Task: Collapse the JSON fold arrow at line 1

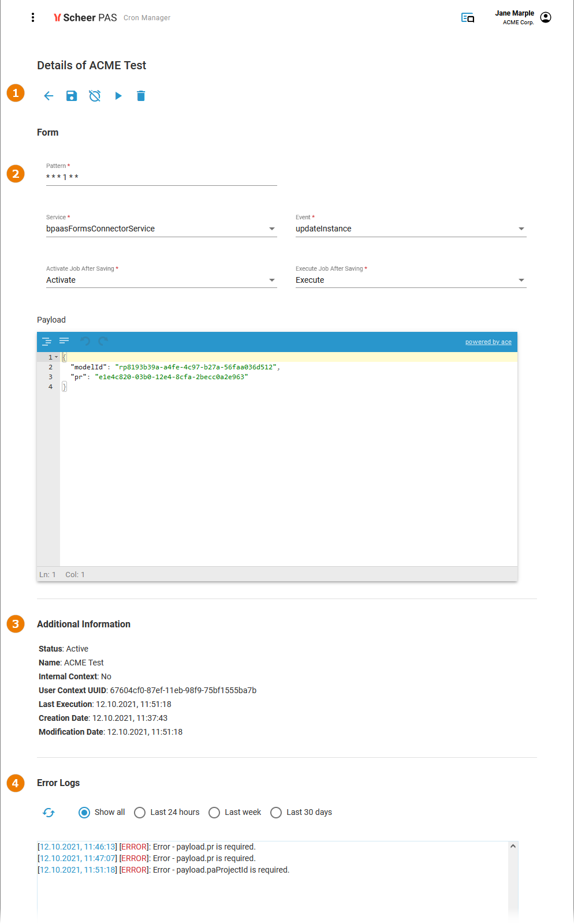Action: point(56,357)
